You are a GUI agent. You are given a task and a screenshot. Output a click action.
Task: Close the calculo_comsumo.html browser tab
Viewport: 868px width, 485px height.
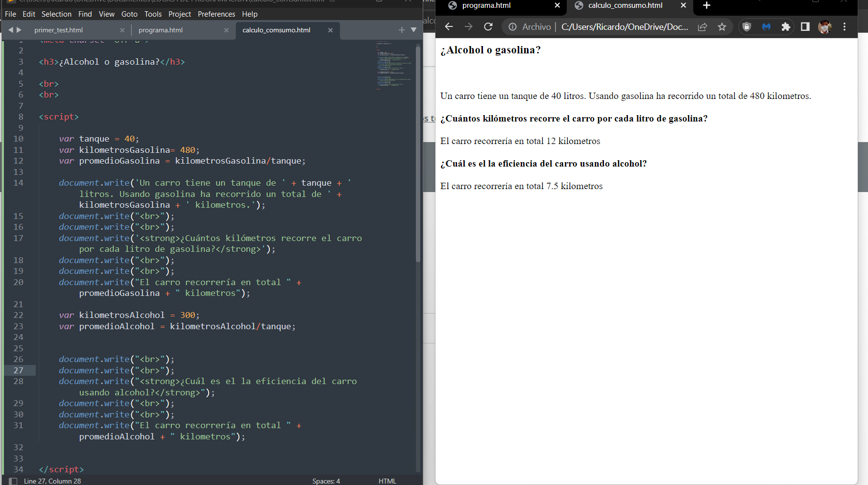click(683, 5)
